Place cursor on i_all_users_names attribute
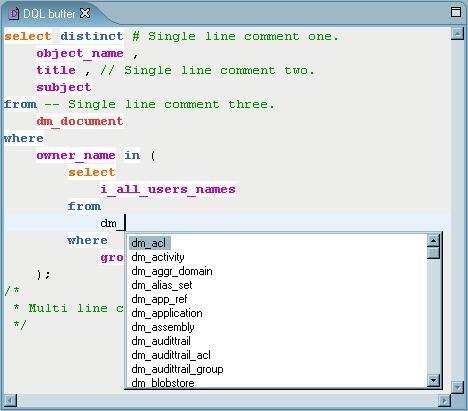The width and height of the screenshot is (468, 411). tap(168, 189)
